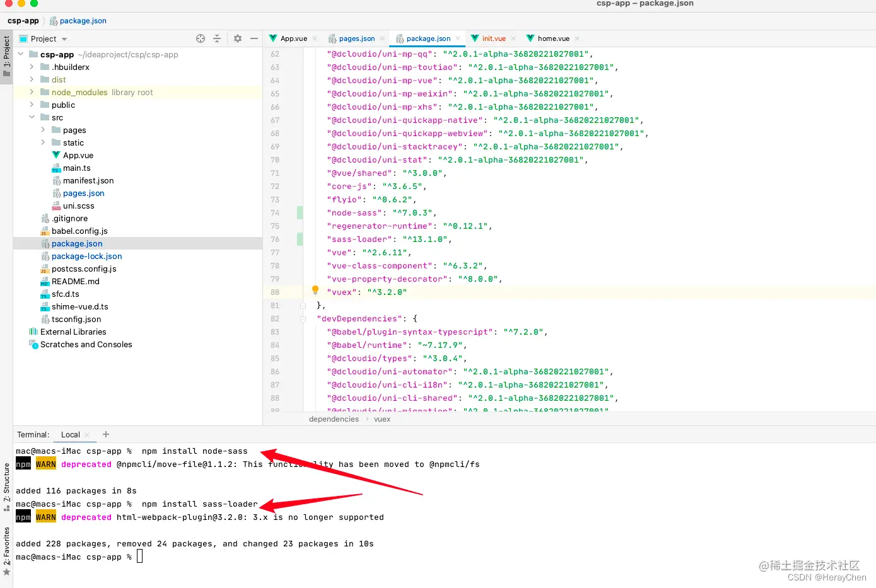
Task: Expand the pages folder
Action: (43, 130)
